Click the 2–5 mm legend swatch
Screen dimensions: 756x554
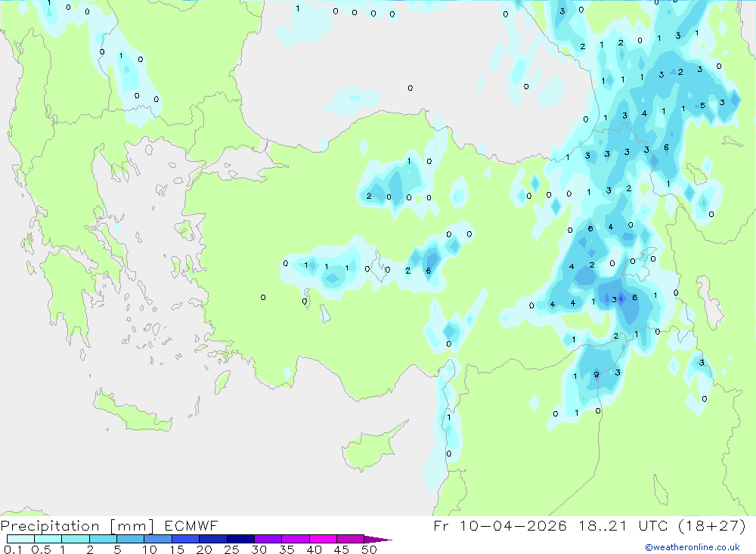click(x=103, y=539)
